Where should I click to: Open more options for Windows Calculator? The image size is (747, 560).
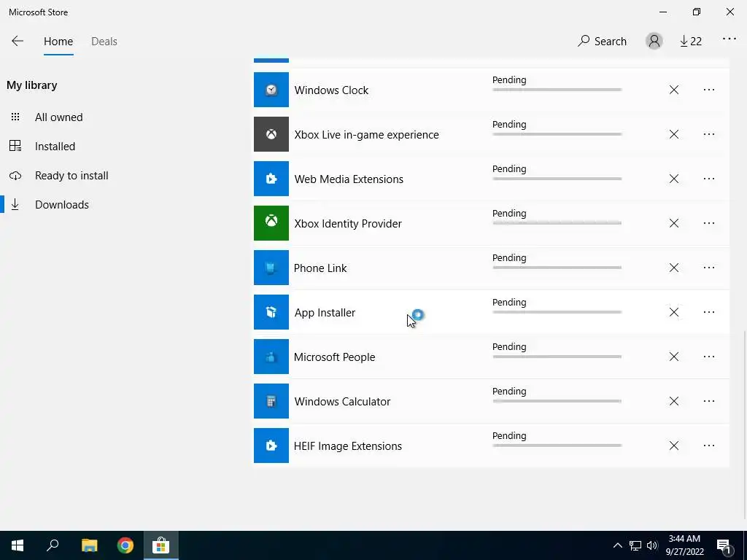point(709,401)
